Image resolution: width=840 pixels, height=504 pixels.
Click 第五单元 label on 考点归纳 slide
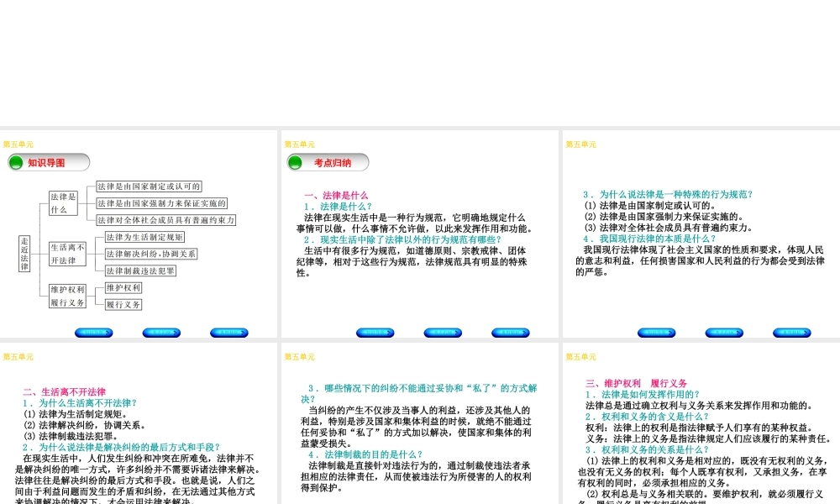[300, 144]
